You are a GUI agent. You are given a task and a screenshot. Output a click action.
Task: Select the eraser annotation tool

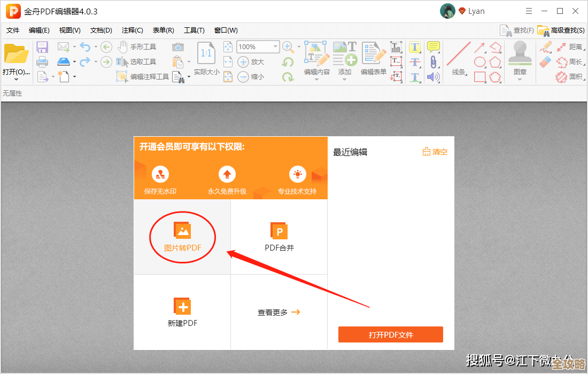coord(545,61)
